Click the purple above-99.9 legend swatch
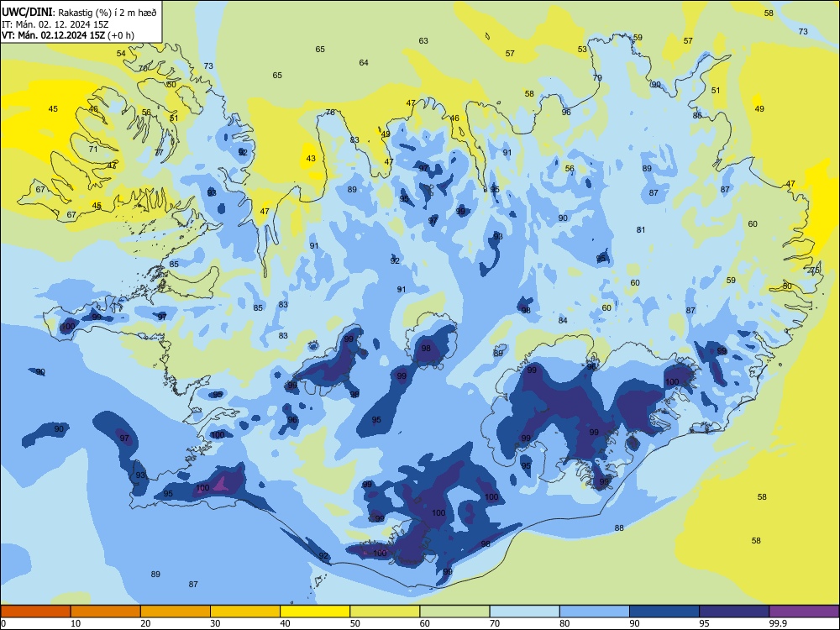This screenshot has height=630, width=840. [804, 612]
